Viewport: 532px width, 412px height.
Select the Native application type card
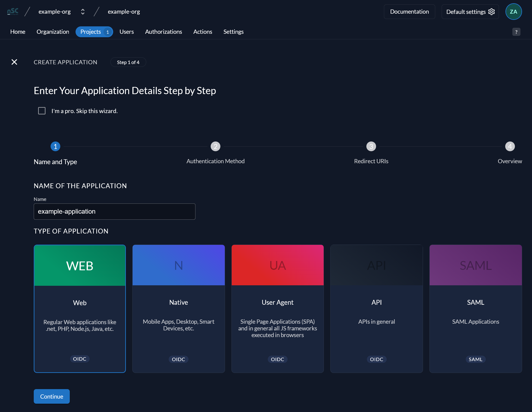click(x=179, y=308)
